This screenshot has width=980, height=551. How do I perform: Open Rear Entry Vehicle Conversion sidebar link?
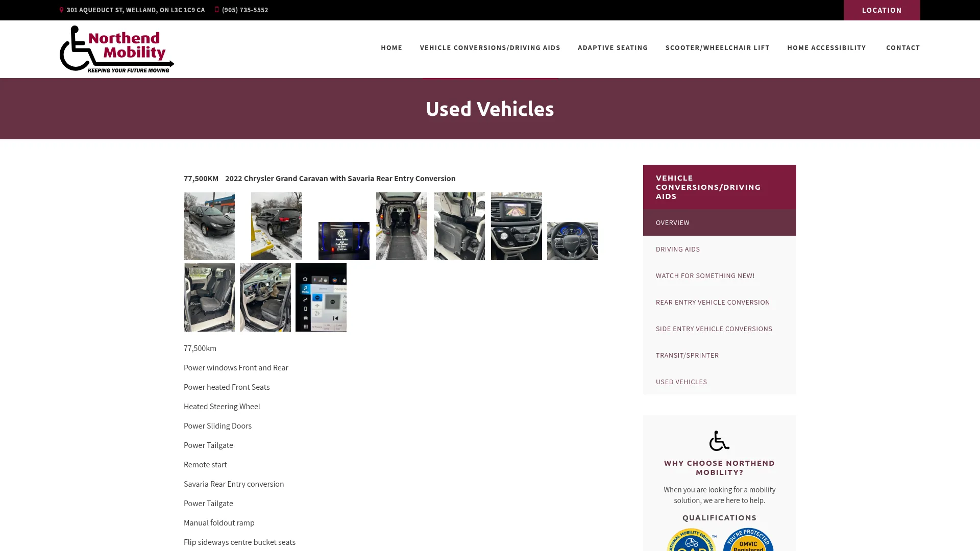click(720, 302)
